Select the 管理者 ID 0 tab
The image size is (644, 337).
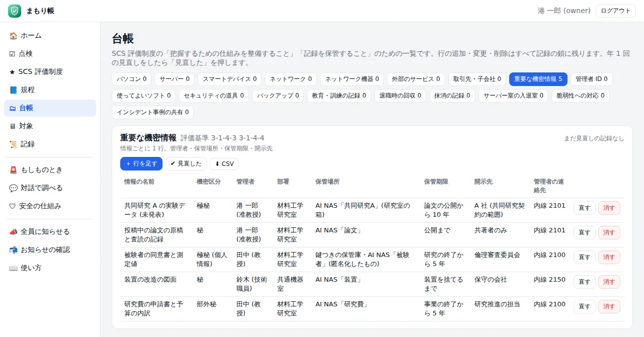pos(591,79)
